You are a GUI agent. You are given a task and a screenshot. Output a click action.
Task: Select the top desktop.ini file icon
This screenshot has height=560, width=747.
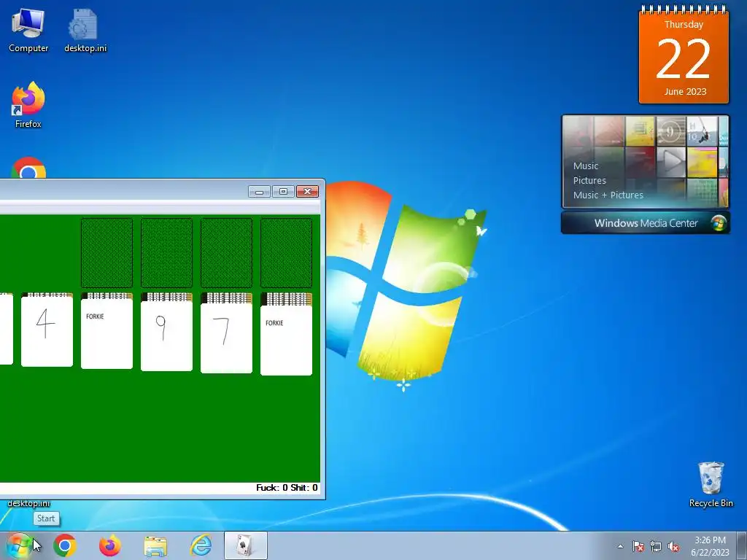[x=85, y=29]
